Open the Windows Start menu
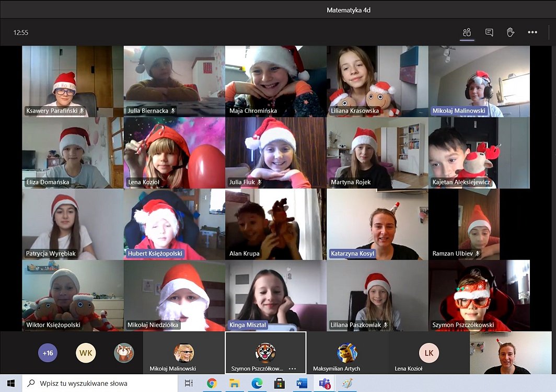The width and height of the screenshot is (556, 392). coord(11,383)
